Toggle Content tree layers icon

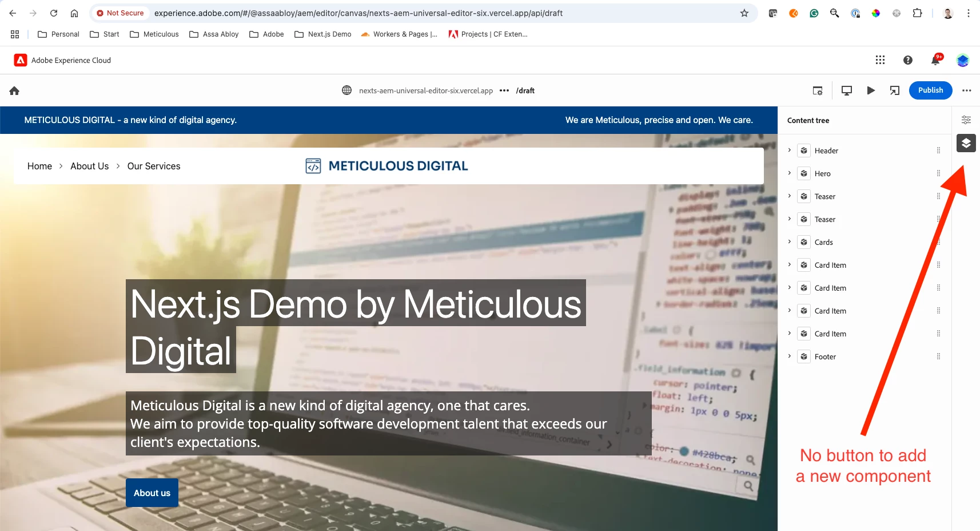tap(966, 143)
